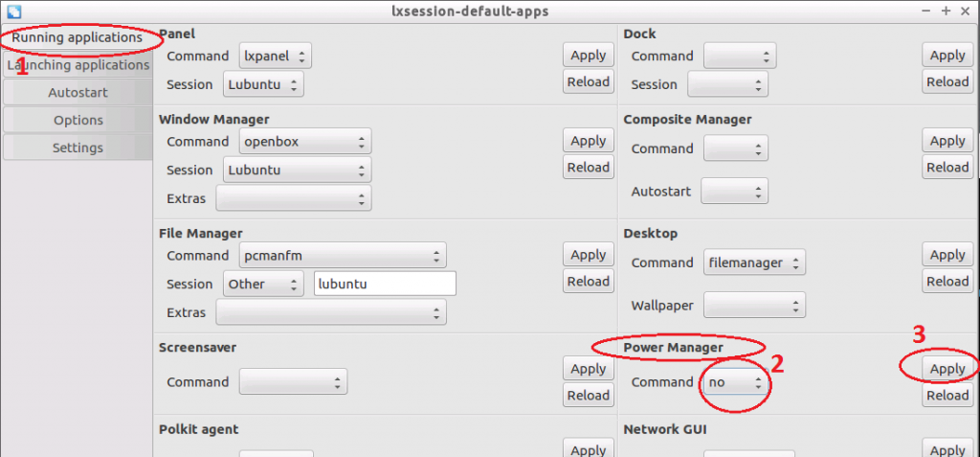Go to the Settings tab
Screen dimensions: 980x457
(x=77, y=148)
